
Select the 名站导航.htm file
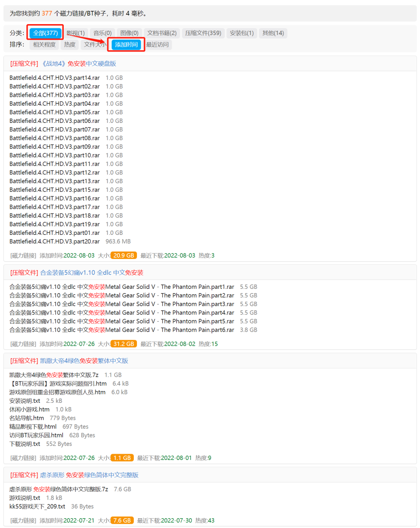[x=26, y=418]
